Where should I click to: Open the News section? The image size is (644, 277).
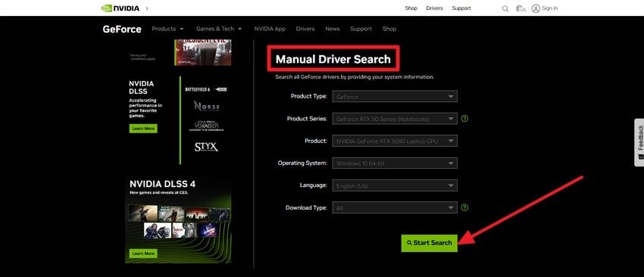[x=333, y=29]
